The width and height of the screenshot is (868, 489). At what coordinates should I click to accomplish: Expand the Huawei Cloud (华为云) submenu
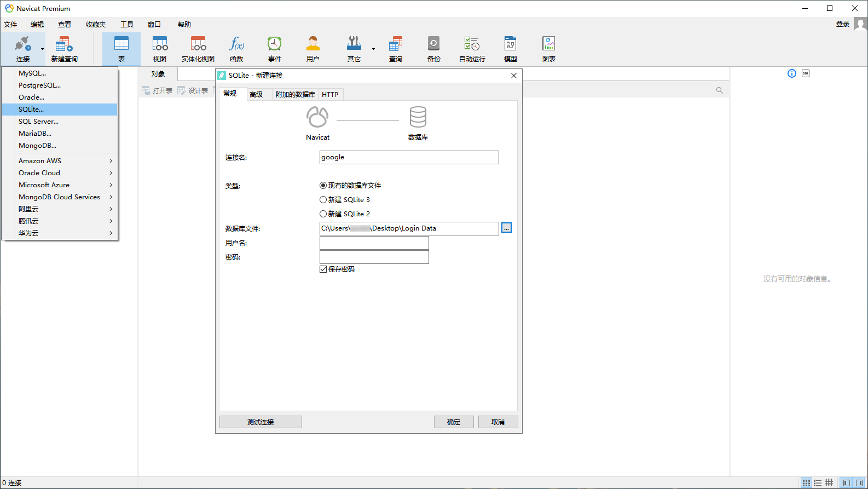point(60,233)
